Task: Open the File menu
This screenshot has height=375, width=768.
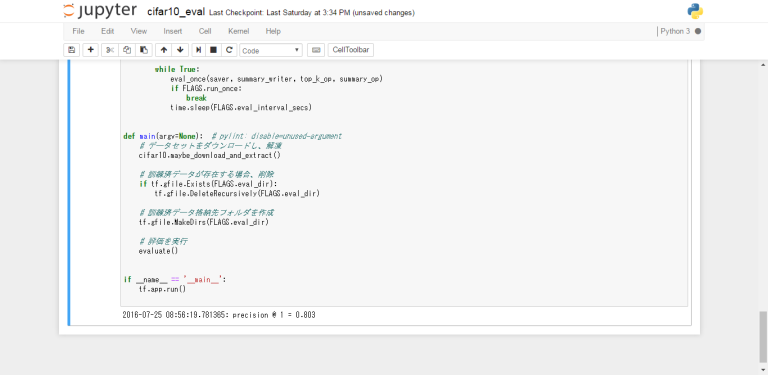Action: (78, 31)
